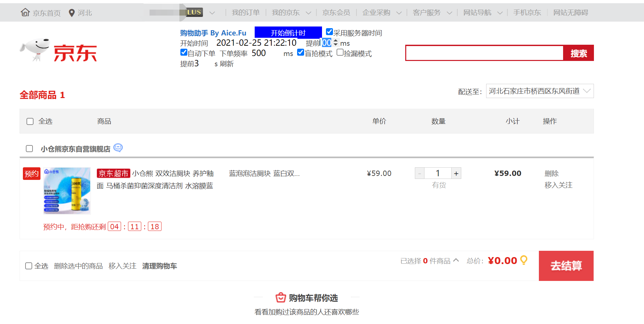
Task: Click the 京东超市 label
Action: click(x=113, y=173)
